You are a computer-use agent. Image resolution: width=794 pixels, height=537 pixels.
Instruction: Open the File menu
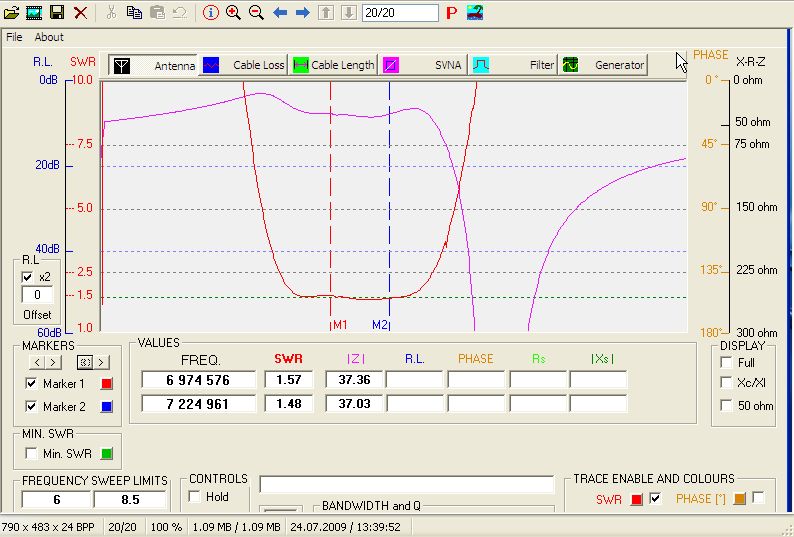(14, 37)
